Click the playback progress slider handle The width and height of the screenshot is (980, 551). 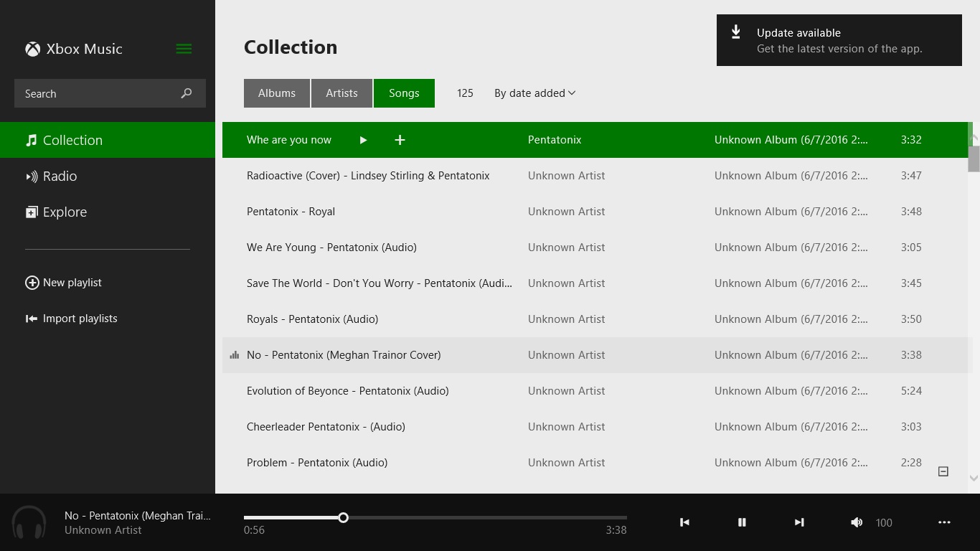tap(343, 517)
